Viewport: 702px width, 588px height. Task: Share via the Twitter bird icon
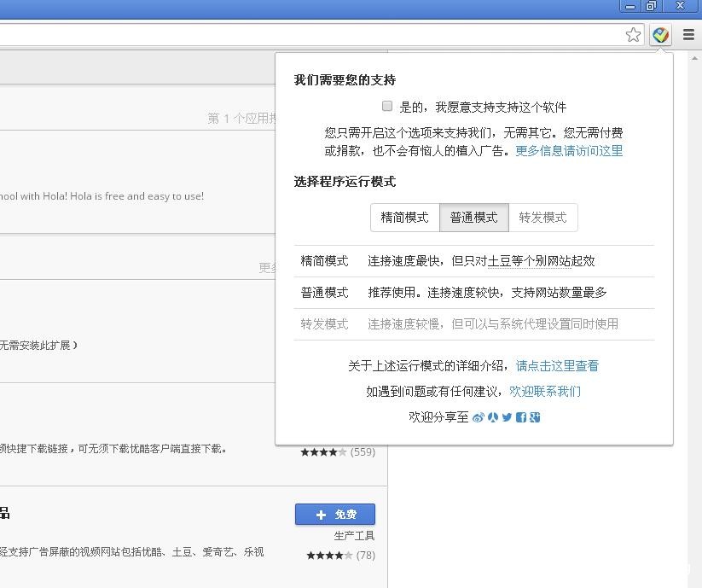pos(507,417)
